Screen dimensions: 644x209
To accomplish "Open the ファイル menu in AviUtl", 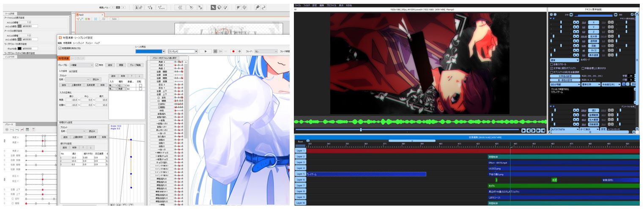I will (x=297, y=5).
